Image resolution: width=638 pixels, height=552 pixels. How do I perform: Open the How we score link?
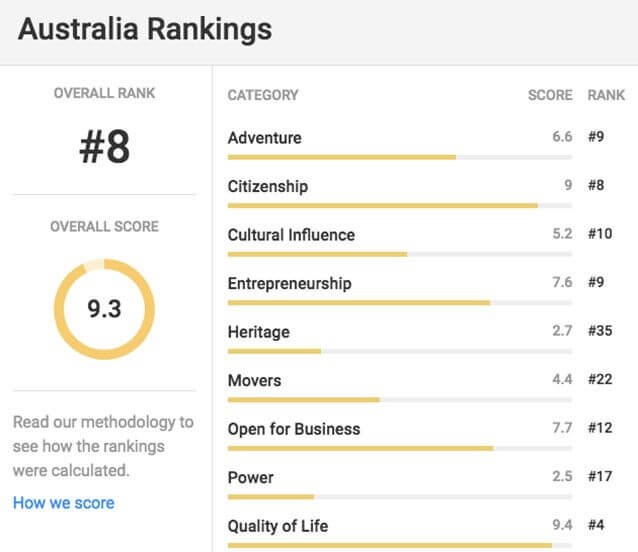64,503
